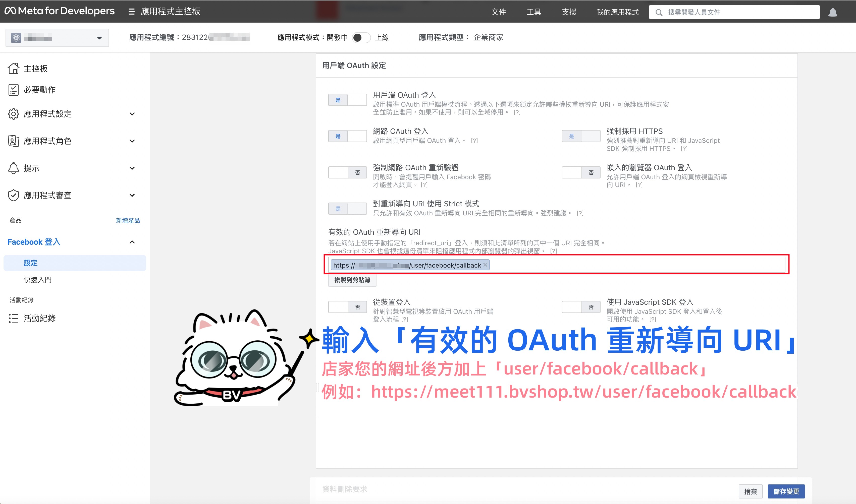Open 文件 in top navigation
856x504 pixels.
tap(499, 12)
